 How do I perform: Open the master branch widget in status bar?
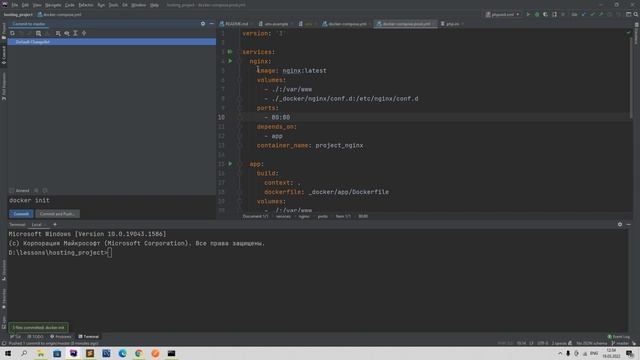620,343
